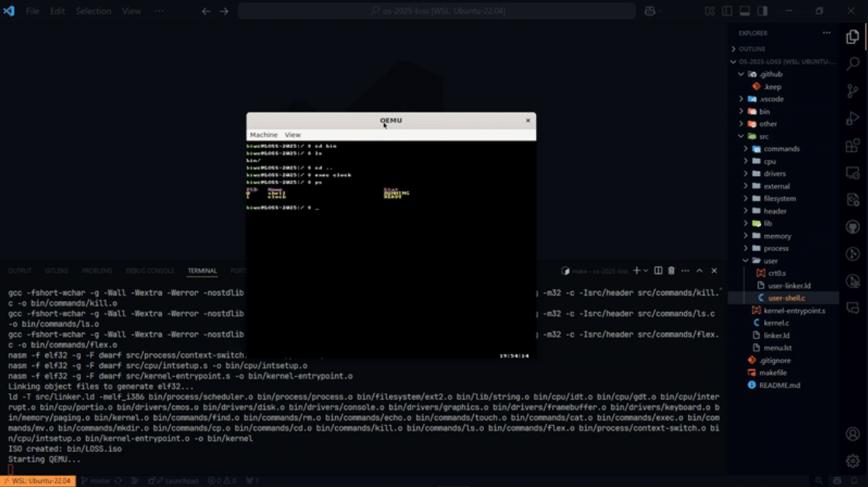868x487 pixels.
Task: Toggle the bottom panel visibility
Action: pyautogui.click(x=745, y=11)
